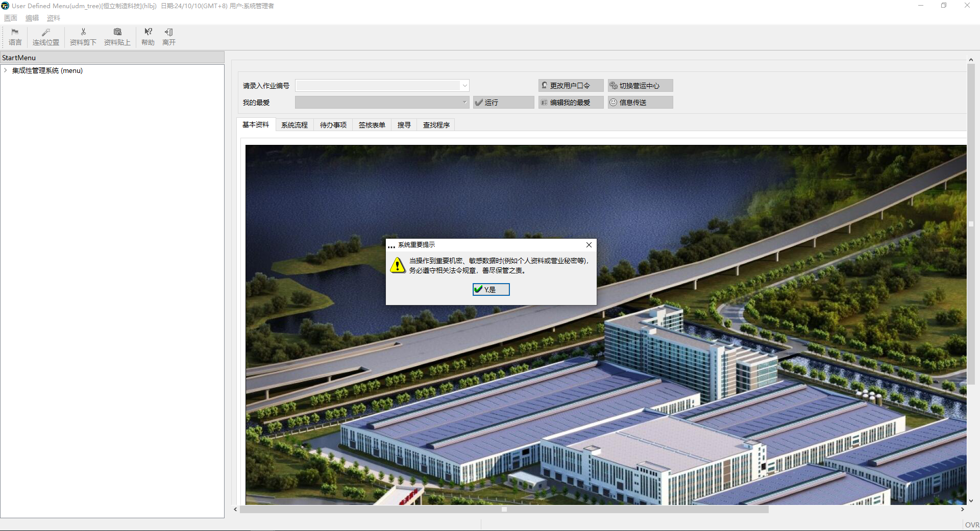Image resolution: width=980 pixels, height=531 pixels.
Task: Click the 语言 language toolbar icon
Action: [x=15, y=37]
